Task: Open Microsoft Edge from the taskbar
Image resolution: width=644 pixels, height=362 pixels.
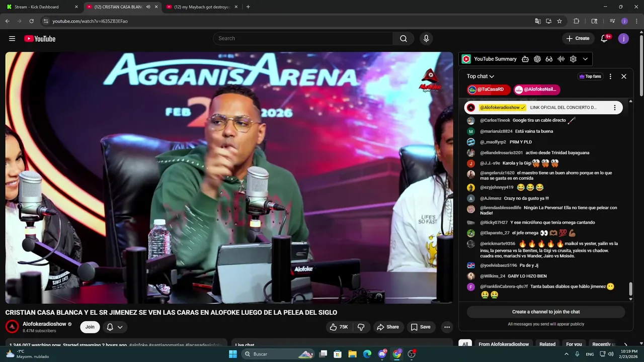Action: click(367, 354)
